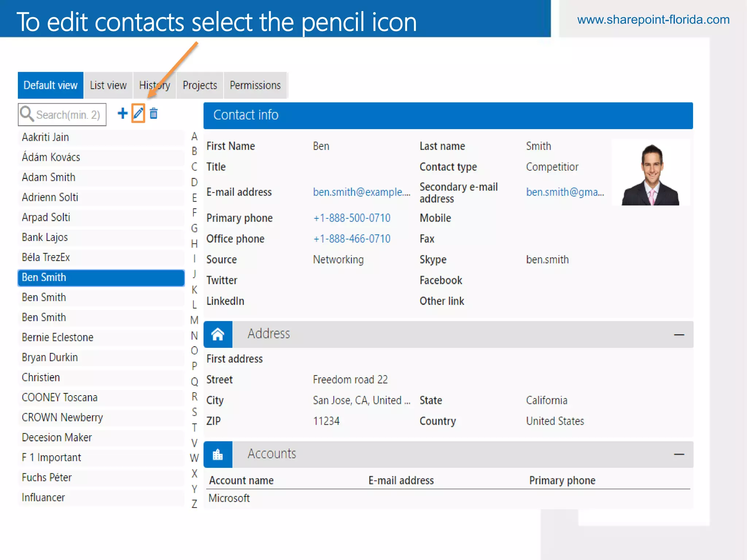747x560 pixels.
Task: Jump to letter W in index
Action: [x=194, y=458]
